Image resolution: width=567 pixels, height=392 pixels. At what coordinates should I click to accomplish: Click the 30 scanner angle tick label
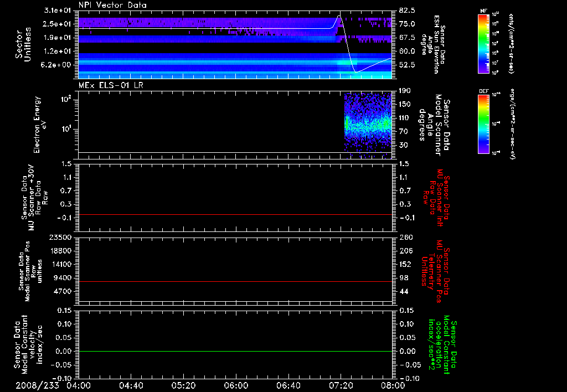point(404,145)
